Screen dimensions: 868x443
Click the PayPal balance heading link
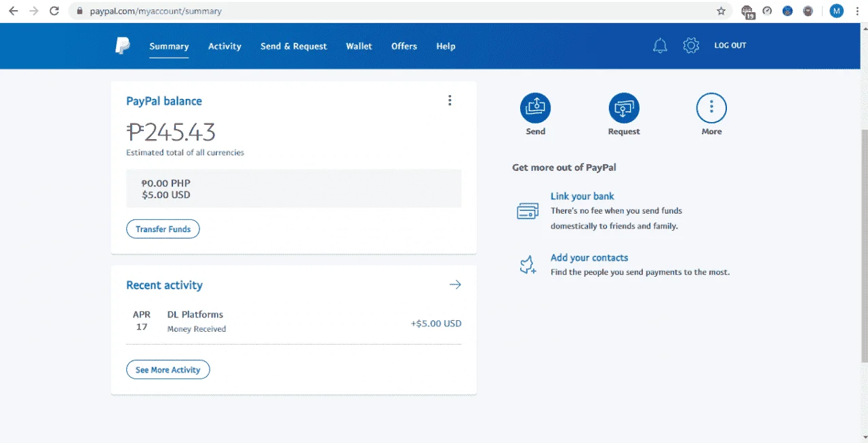click(164, 101)
